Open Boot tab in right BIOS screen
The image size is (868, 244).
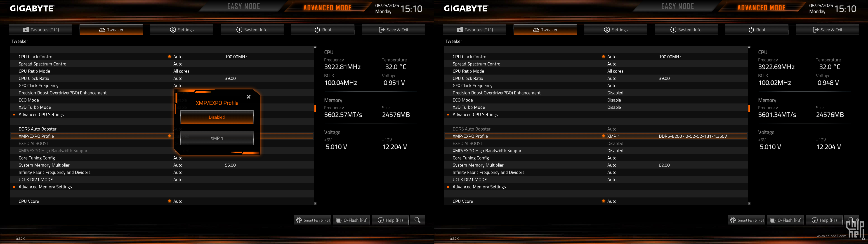click(x=757, y=30)
